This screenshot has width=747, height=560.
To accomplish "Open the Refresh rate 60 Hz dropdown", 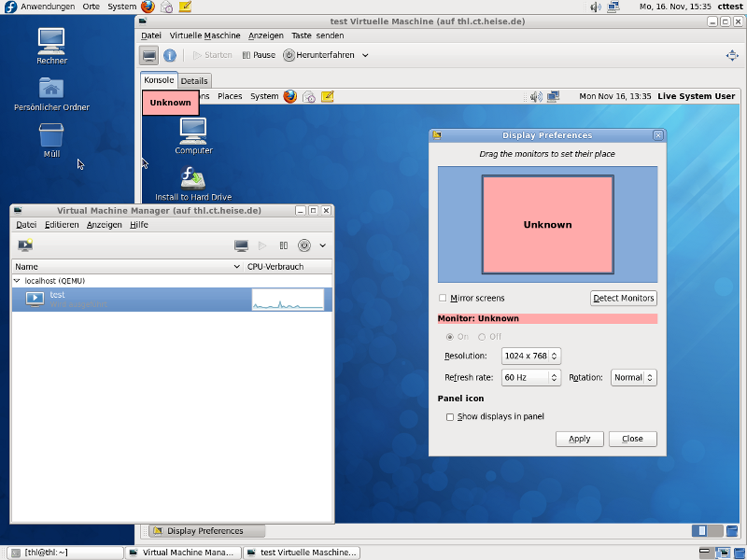I will (530, 378).
